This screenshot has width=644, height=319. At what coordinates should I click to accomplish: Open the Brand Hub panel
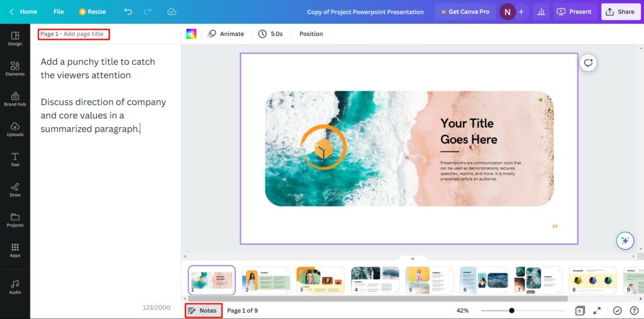(15, 98)
